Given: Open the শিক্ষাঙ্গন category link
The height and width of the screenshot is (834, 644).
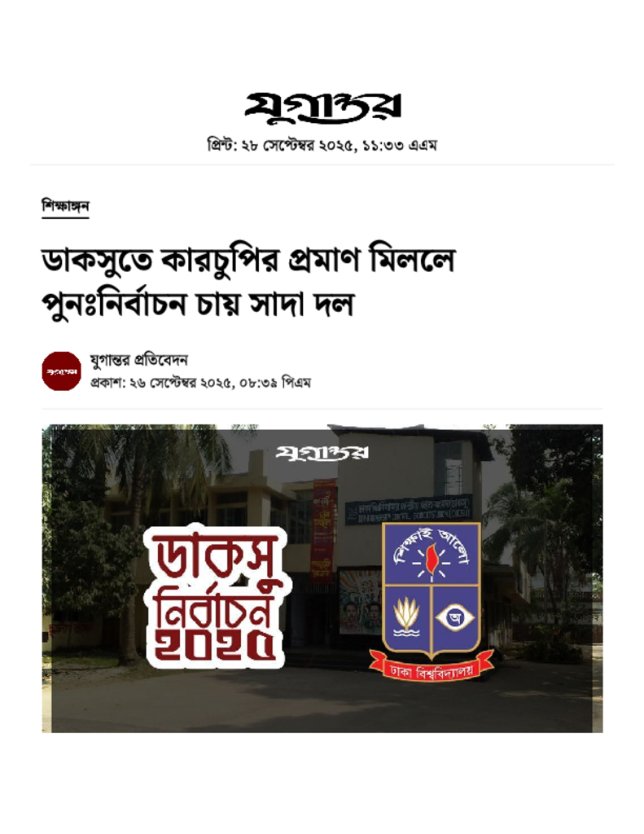Looking at the screenshot, I should [65, 206].
